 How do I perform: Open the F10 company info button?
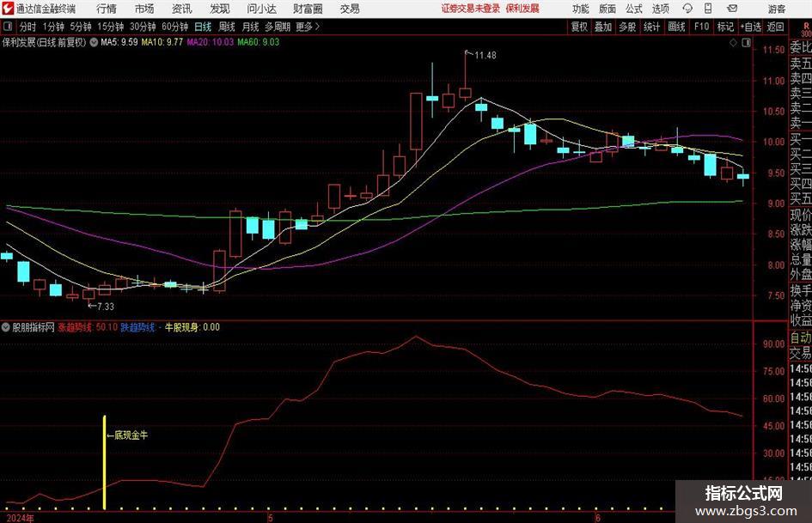[x=701, y=27]
